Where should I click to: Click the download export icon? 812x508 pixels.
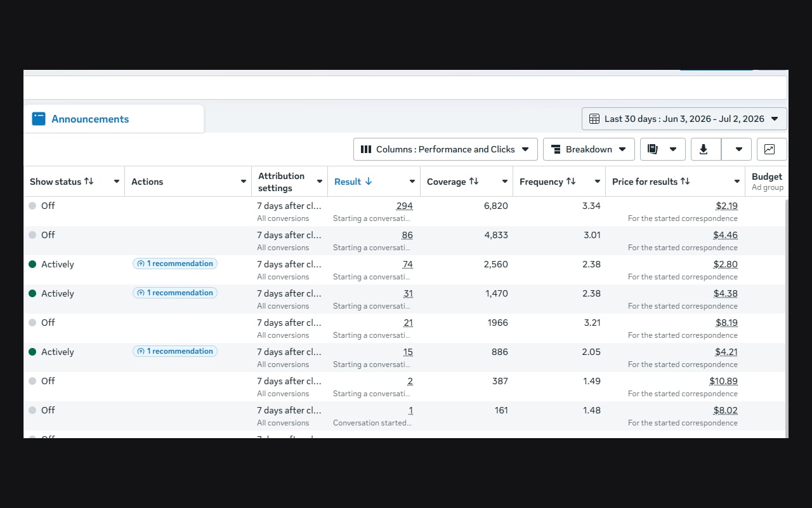[x=703, y=149]
